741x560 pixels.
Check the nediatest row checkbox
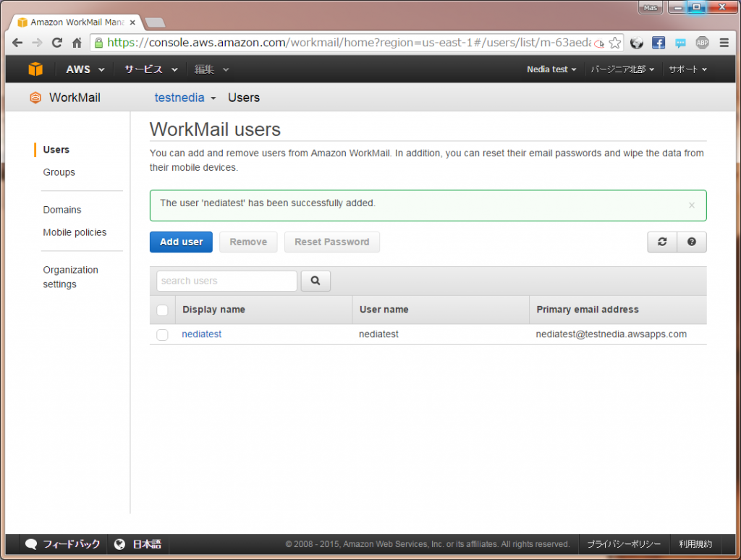point(162,334)
